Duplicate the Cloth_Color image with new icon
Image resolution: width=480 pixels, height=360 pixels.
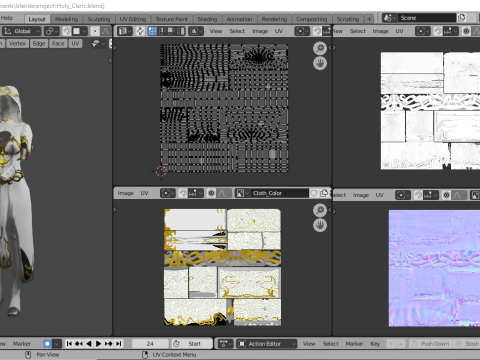click(x=324, y=193)
